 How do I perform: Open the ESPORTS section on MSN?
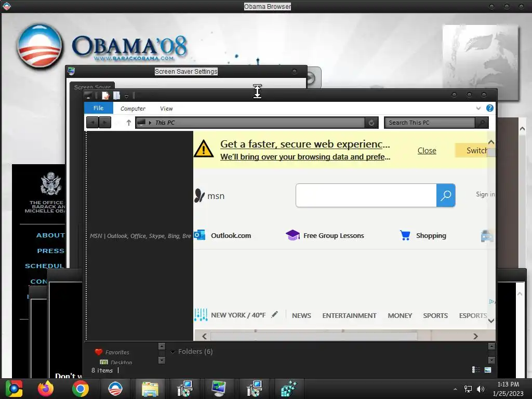pyautogui.click(x=473, y=315)
